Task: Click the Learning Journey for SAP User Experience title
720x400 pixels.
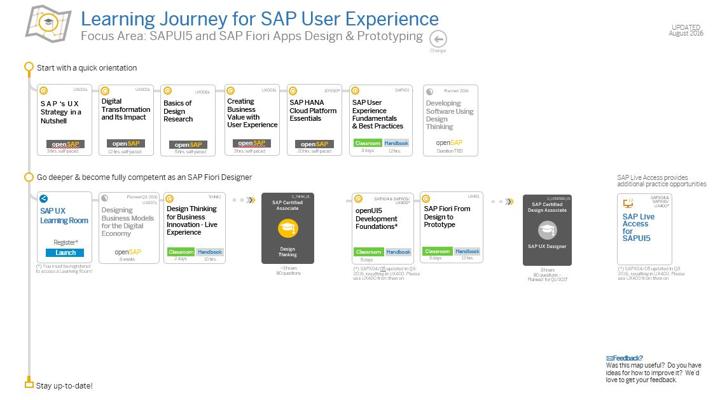Action: click(260, 19)
